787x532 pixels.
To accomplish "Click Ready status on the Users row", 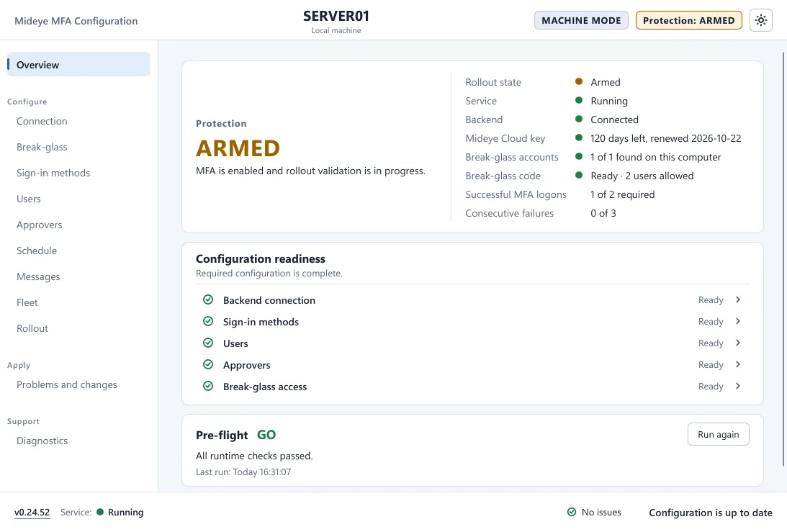I will click(x=711, y=343).
